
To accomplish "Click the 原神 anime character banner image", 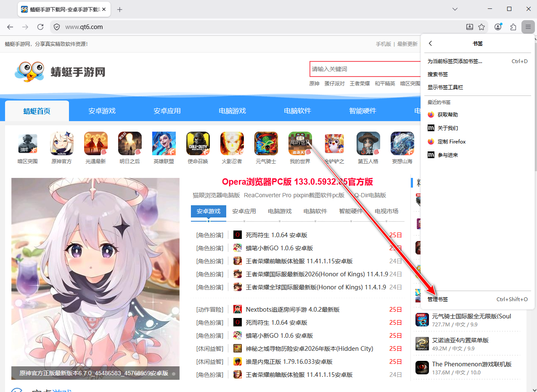I will (95, 279).
